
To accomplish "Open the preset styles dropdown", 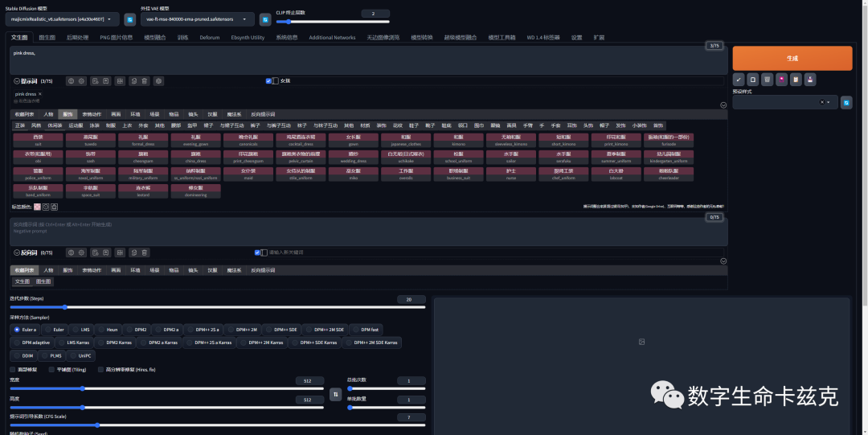I will (784, 102).
